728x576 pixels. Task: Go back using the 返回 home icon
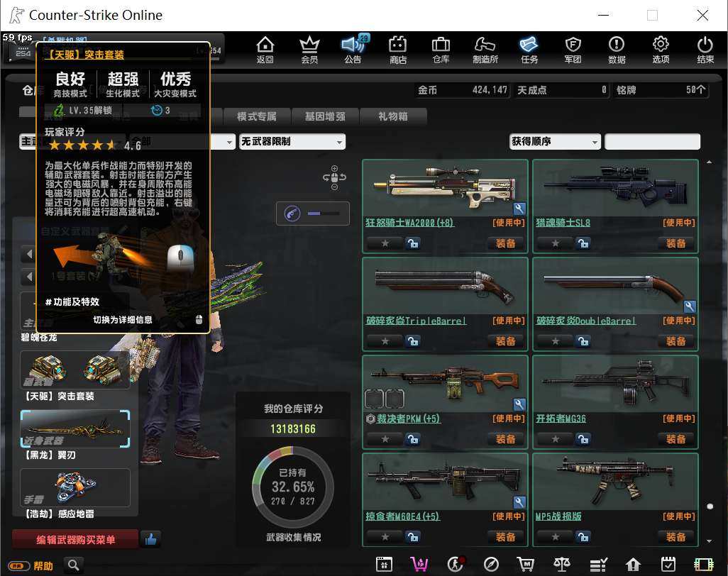coord(265,50)
